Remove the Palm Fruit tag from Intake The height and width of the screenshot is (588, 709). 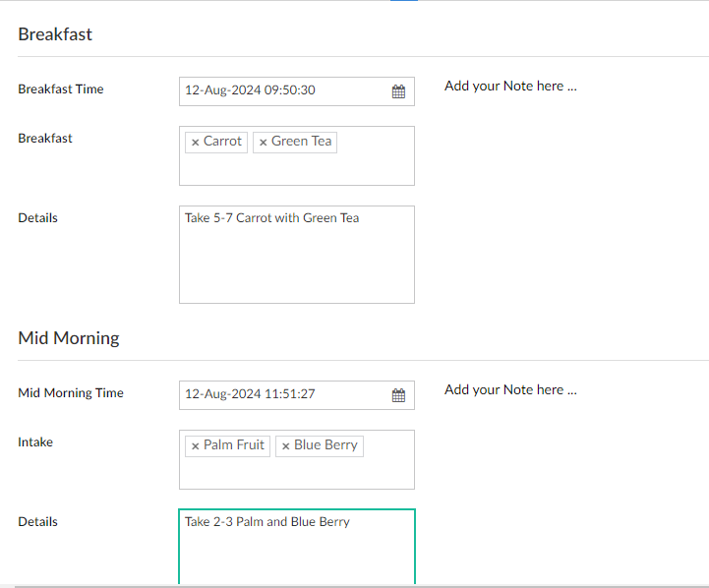pyautogui.click(x=195, y=446)
